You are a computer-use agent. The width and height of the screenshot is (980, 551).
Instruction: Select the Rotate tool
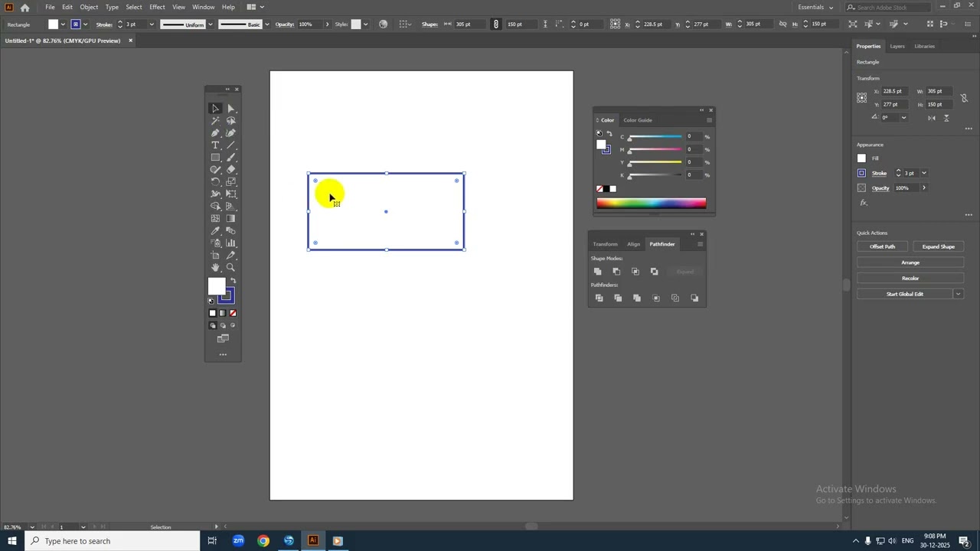215,182
